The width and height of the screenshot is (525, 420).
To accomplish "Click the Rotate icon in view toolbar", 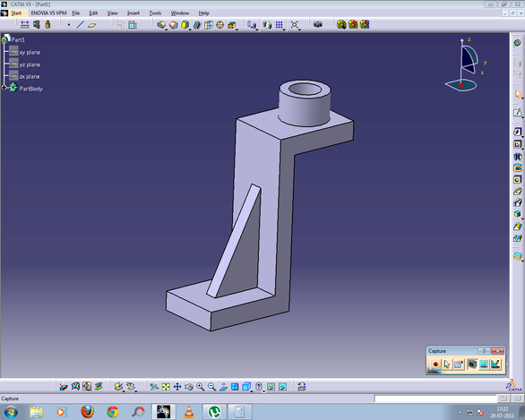I will (x=189, y=387).
